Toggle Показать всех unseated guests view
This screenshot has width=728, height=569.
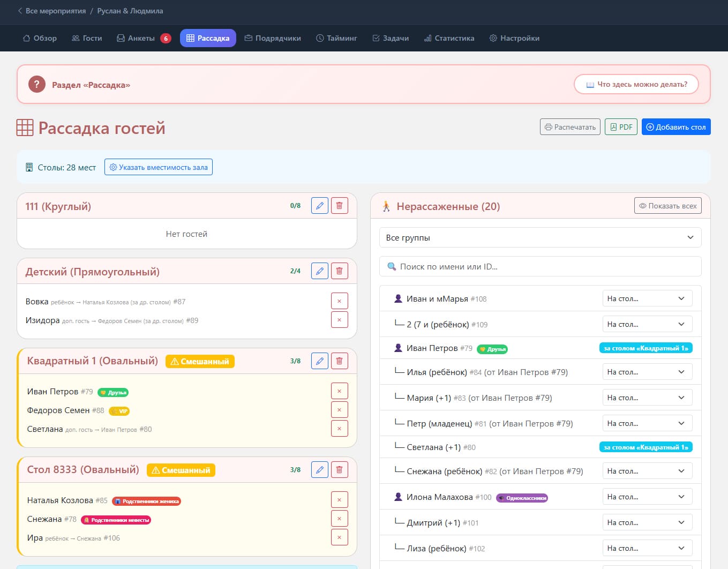pyautogui.click(x=668, y=206)
